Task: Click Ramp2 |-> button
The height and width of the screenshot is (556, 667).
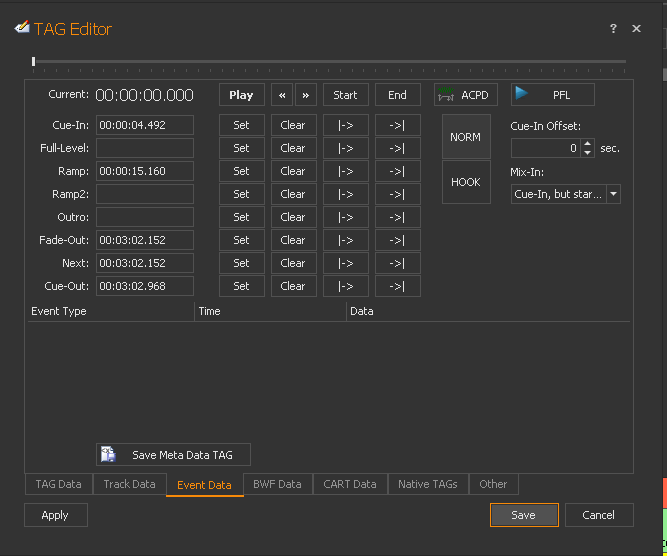Action: 345,194
